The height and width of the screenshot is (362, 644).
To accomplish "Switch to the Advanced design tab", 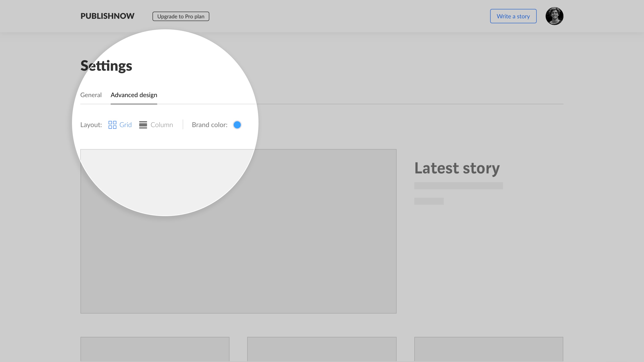I will [134, 95].
